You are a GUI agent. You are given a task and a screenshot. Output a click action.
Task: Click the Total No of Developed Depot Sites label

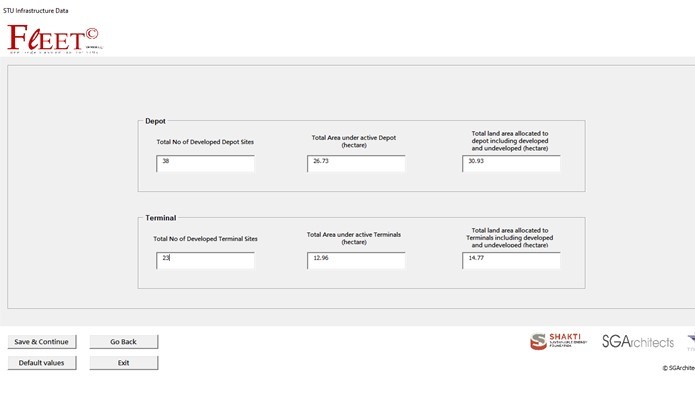(205, 142)
